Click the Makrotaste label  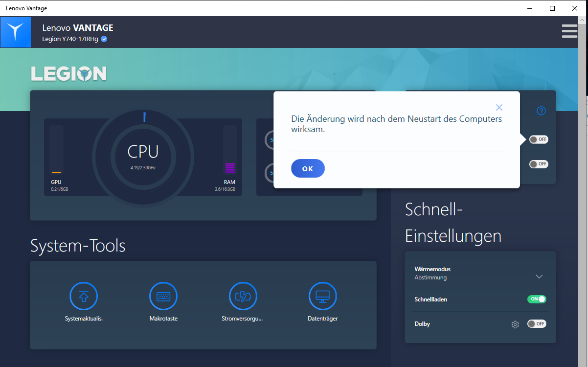pyautogui.click(x=163, y=319)
